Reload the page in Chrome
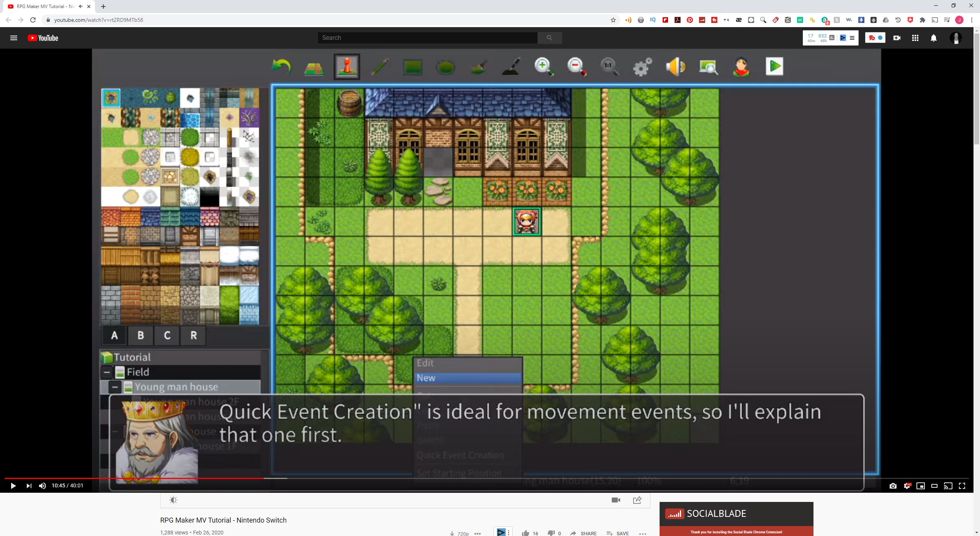This screenshot has height=536, width=980. [33, 20]
